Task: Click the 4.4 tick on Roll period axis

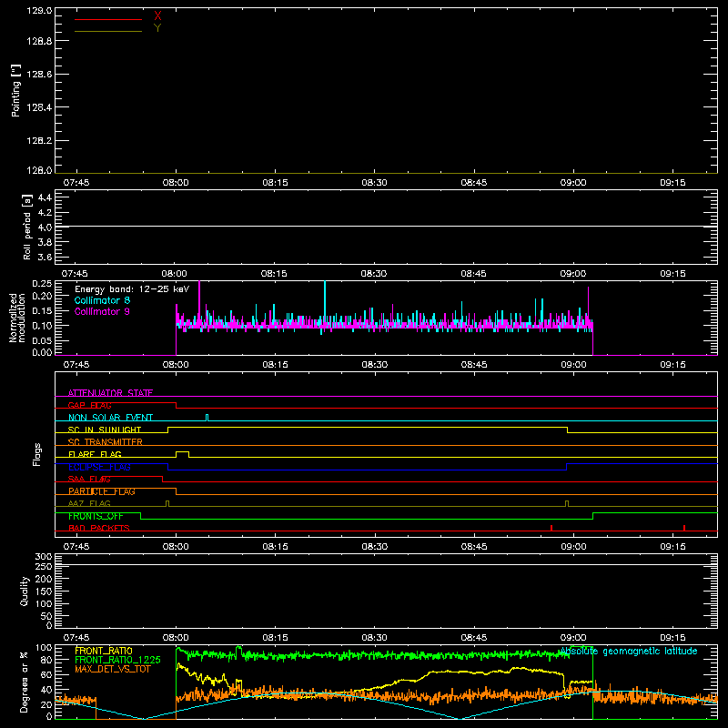Action: 45,197
